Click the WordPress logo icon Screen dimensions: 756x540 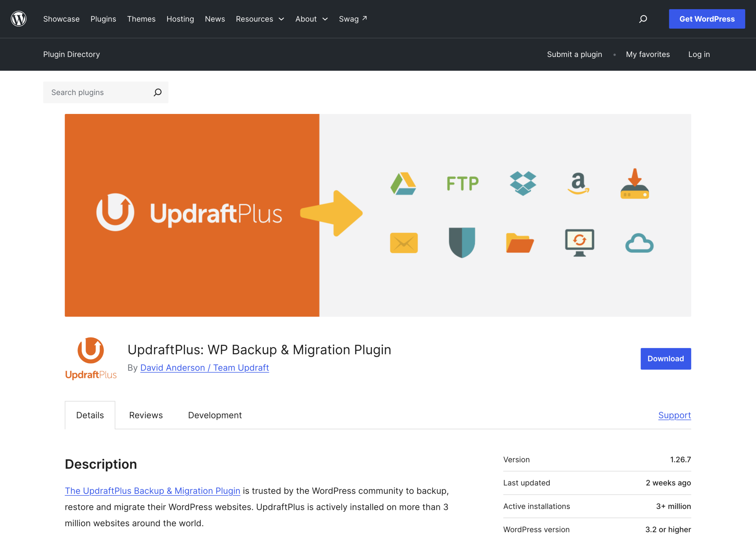pyautogui.click(x=19, y=19)
